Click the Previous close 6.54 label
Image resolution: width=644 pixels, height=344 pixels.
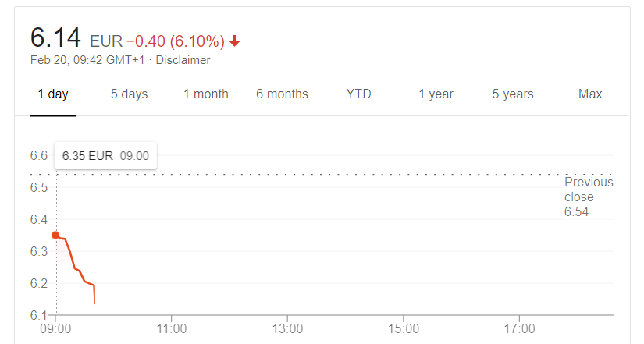589,197
